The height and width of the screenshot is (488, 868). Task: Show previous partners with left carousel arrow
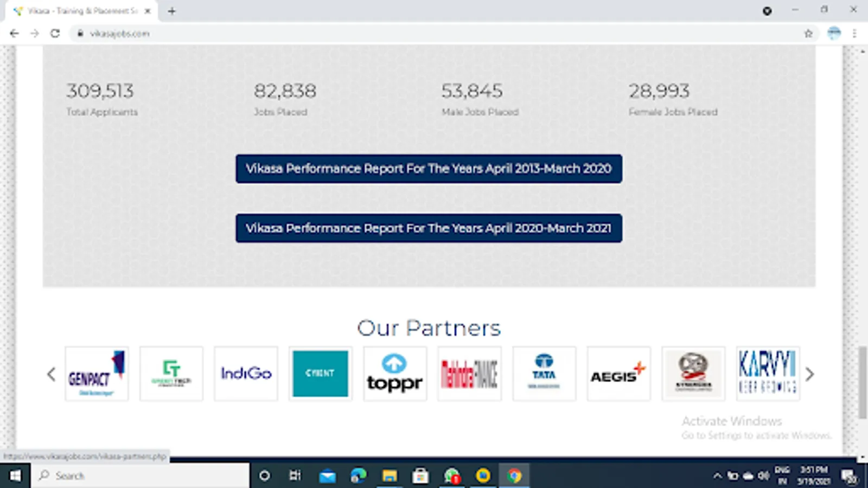click(x=51, y=374)
